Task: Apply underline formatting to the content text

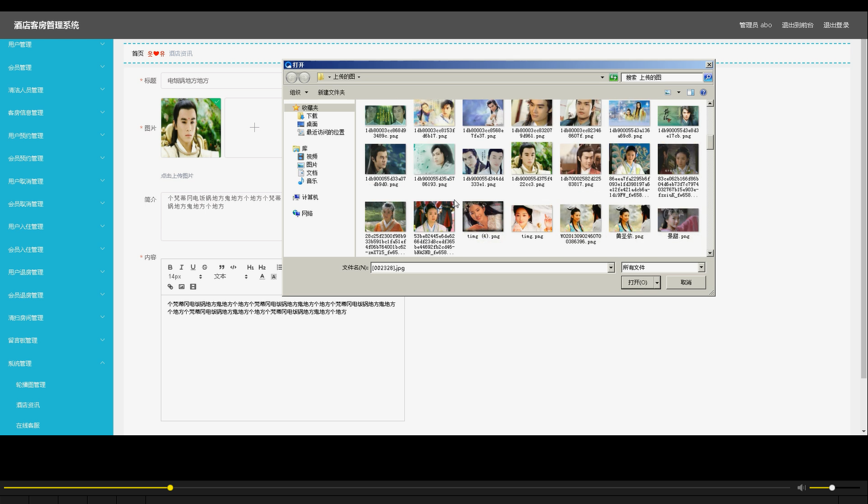Action: [193, 267]
